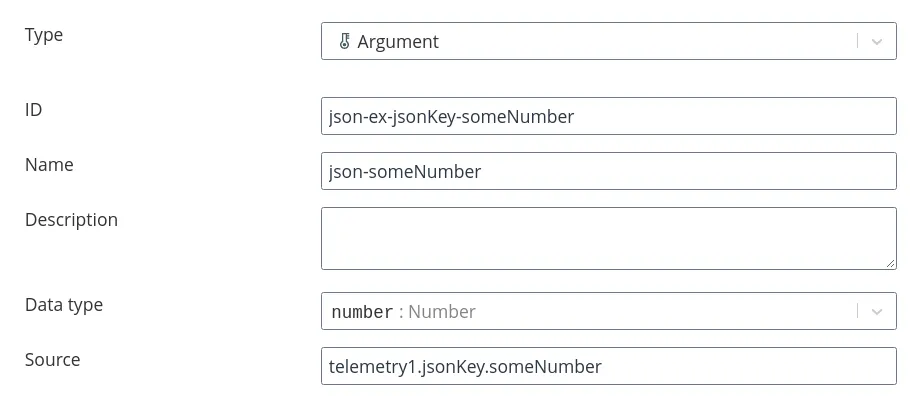Click the Argument text in Type selector
Image resolution: width=910 pixels, height=396 pixels.
[398, 42]
